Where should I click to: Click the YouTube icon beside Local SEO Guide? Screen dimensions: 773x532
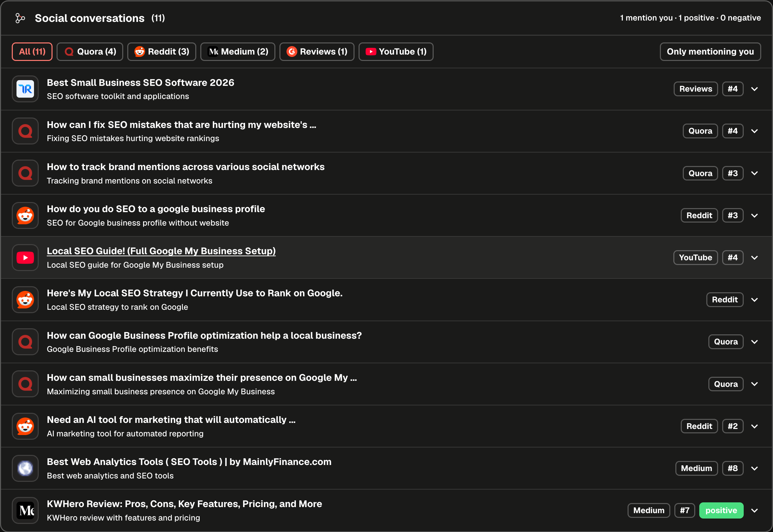tap(25, 258)
